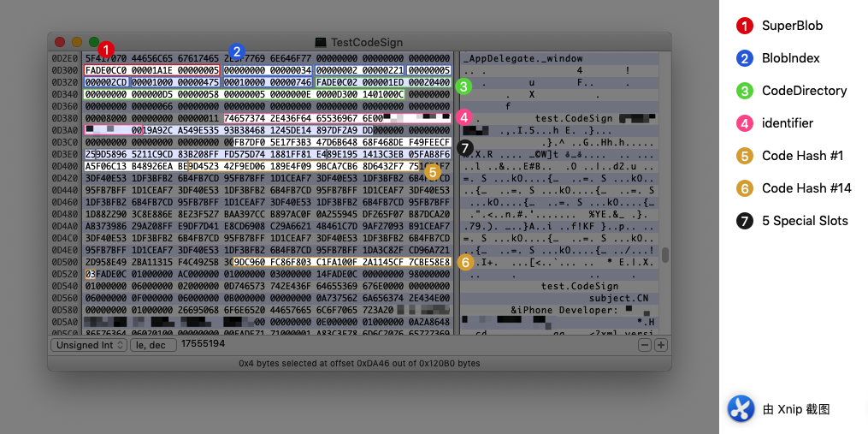868x434 pixels.
Task: Select hex word 93B38468 in row 0D3A0
Action: [x=245, y=130]
